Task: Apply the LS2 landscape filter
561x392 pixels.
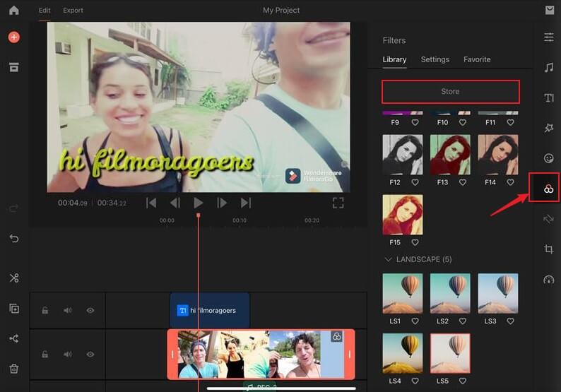Action: click(450, 293)
